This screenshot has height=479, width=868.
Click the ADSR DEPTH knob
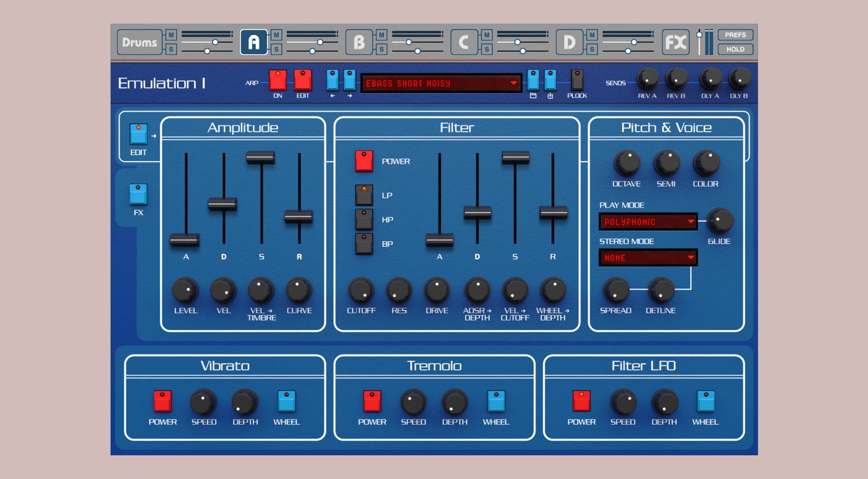pyautogui.click(x=477, y=290)
